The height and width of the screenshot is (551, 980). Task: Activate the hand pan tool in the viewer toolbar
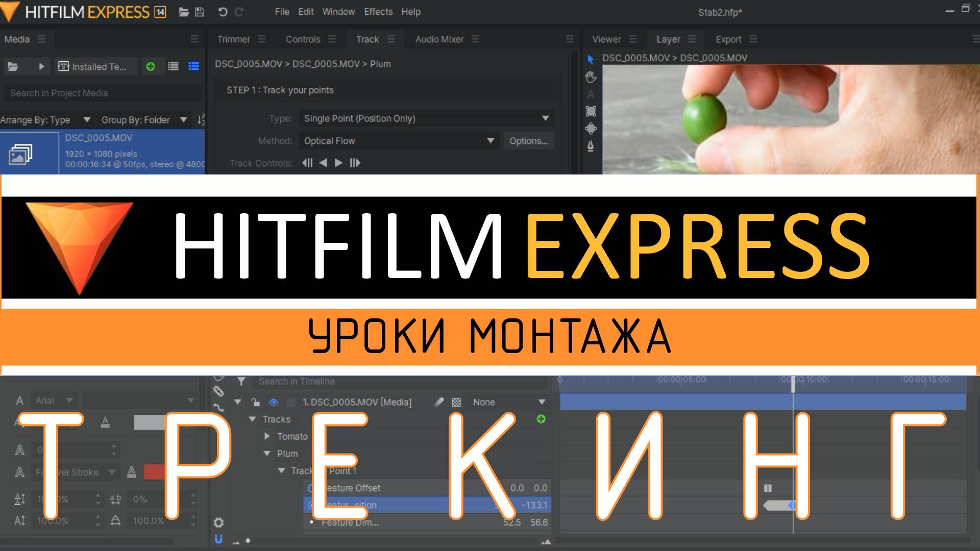pos(591,78)
